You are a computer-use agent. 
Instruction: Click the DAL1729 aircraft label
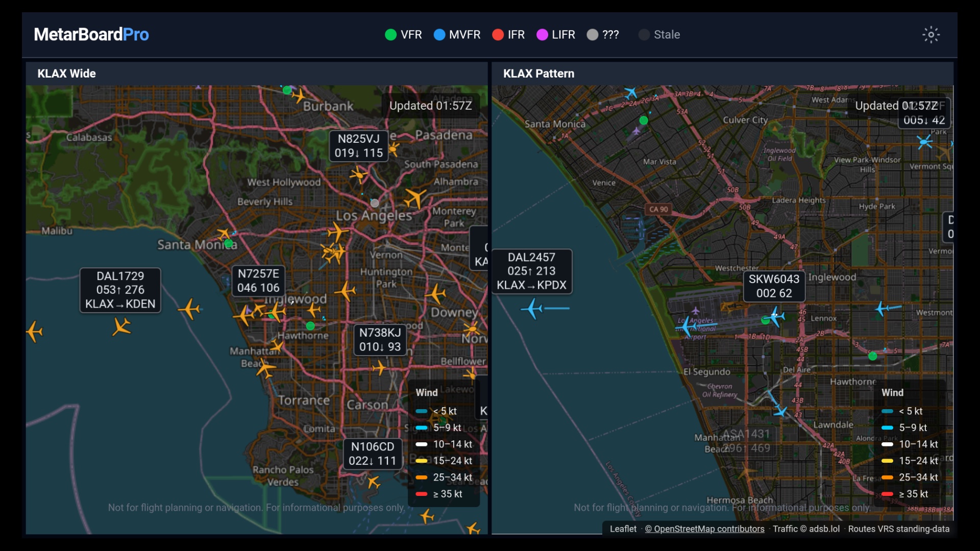click(x=120, y=290)
